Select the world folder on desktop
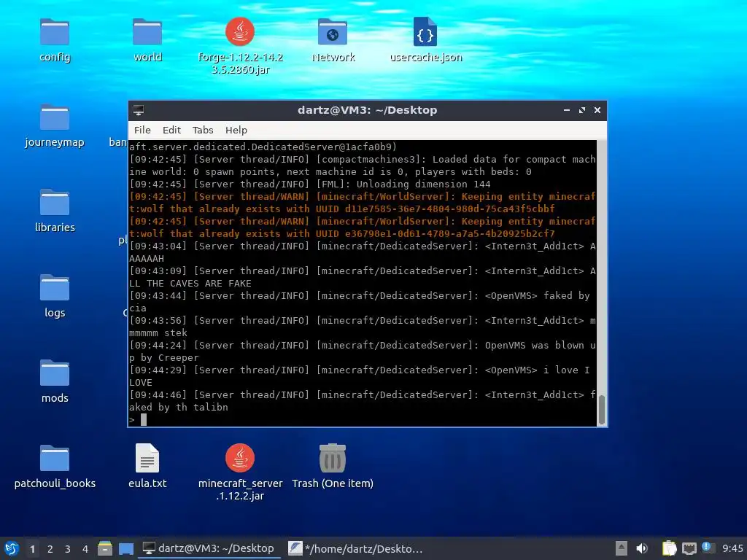Viewport: 747px width, 560px height. (x=147, y=32)
